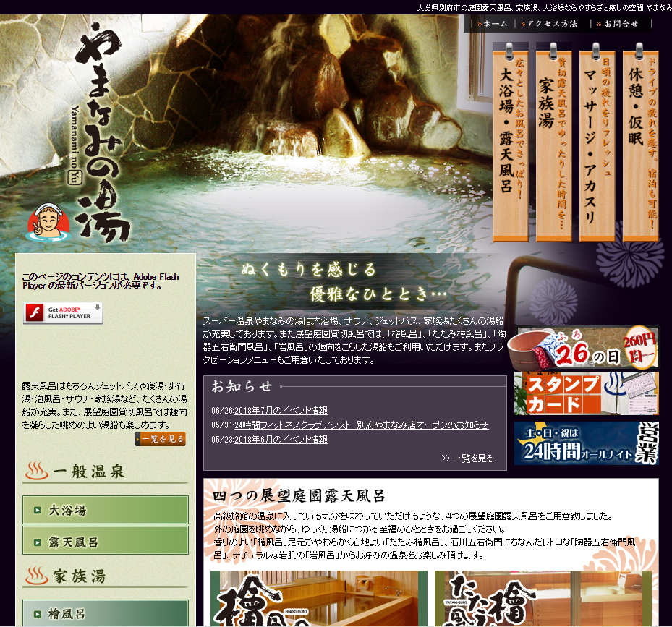Open the スタンプカード banner
The image size is (672, 627).
click(x=586, y=394)
